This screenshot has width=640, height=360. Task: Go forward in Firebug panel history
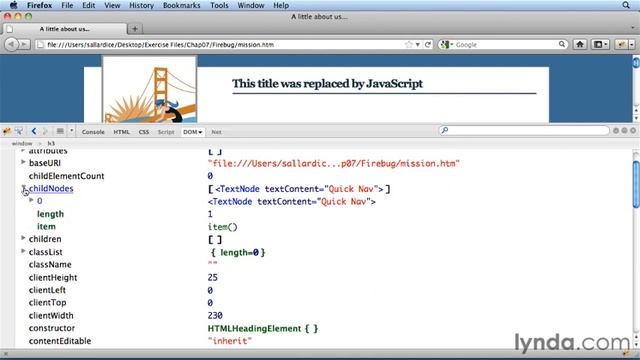tap(45, 131)
